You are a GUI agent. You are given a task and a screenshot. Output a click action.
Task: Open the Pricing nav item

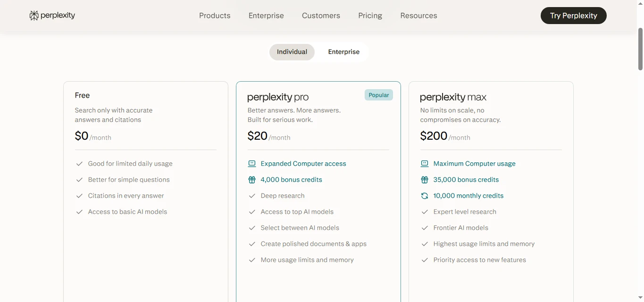(370, 16)
